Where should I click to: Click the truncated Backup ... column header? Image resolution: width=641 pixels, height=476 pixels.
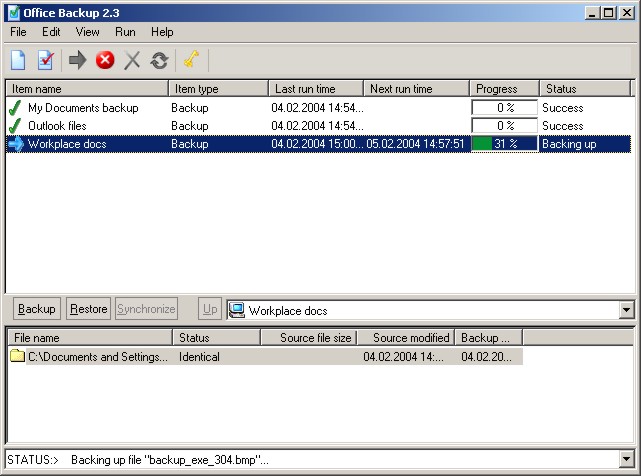(x=489, y=338)
